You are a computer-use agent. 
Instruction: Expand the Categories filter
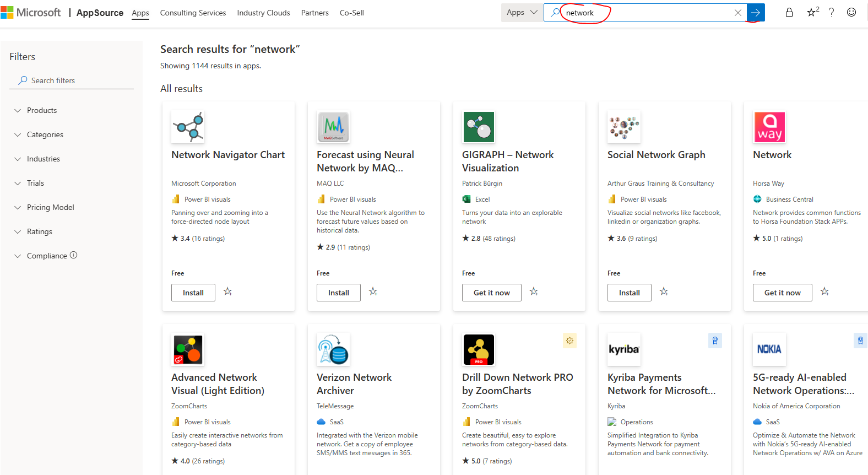coord(39,134)
